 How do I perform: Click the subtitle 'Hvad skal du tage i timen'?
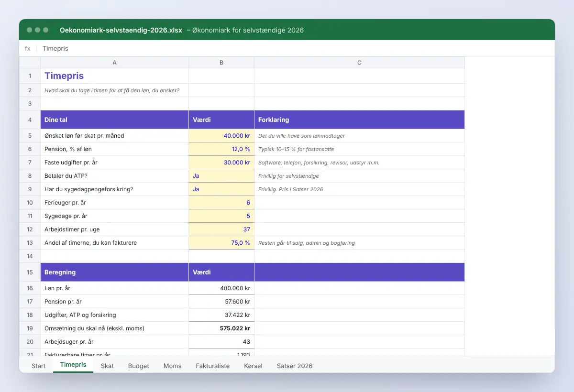pos(112,90)
